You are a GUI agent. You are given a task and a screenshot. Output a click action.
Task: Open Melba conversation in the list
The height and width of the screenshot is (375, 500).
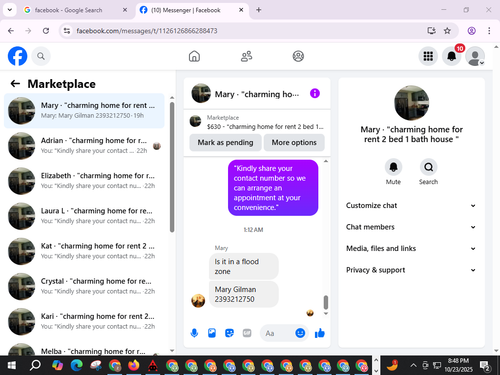84,348
